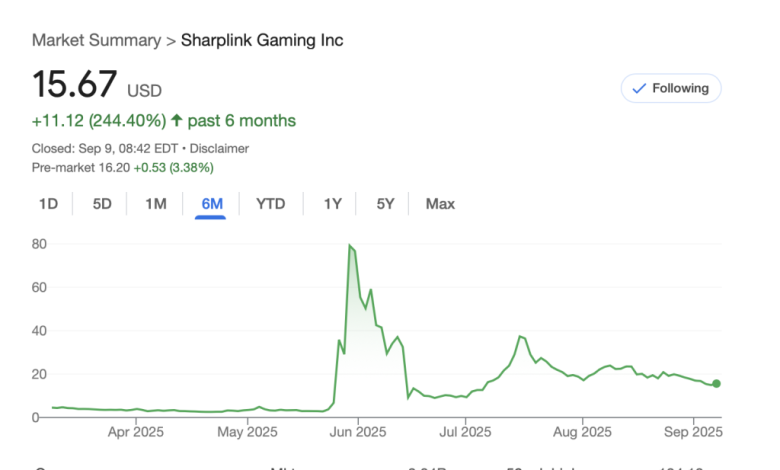Click the pre-market 16.20 price text
Screen dimensions: 780x470
point(114,168)
